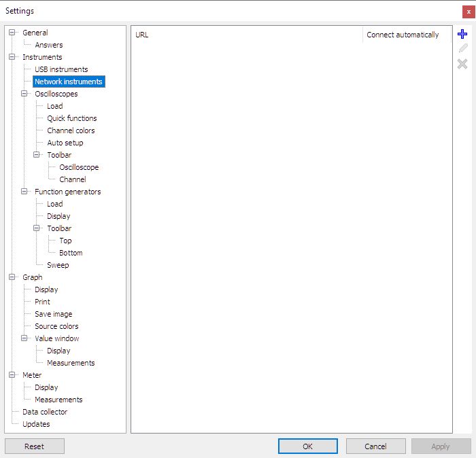Open Print settings under Graph
Viewport: 476px width, 458px height.
pos(42,302)
